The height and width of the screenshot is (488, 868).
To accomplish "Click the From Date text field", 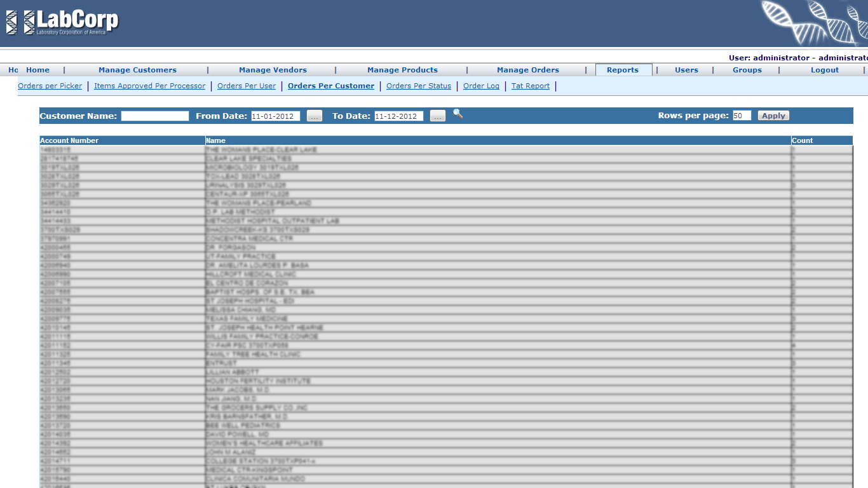I will tap(275, 116).
